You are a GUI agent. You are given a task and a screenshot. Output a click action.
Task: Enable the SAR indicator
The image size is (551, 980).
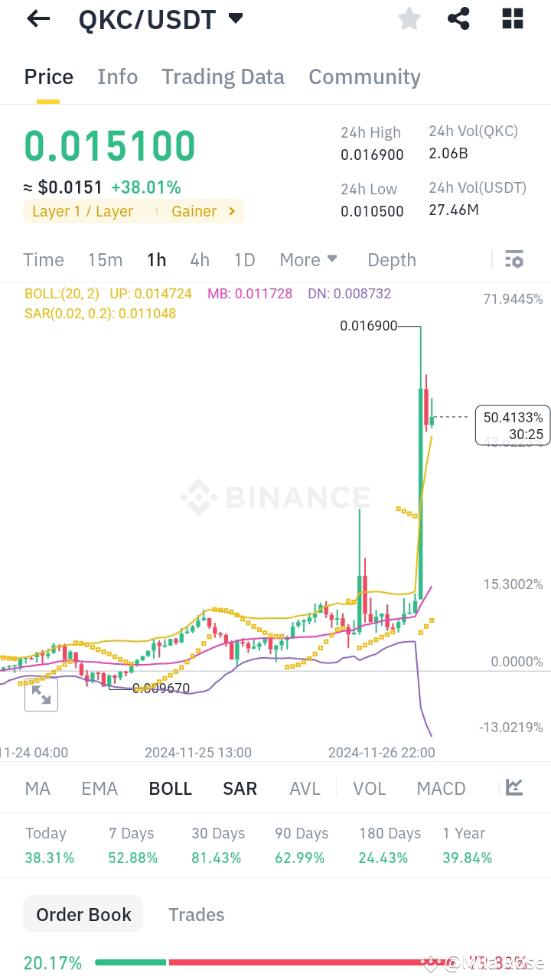(x=240, y=787)
